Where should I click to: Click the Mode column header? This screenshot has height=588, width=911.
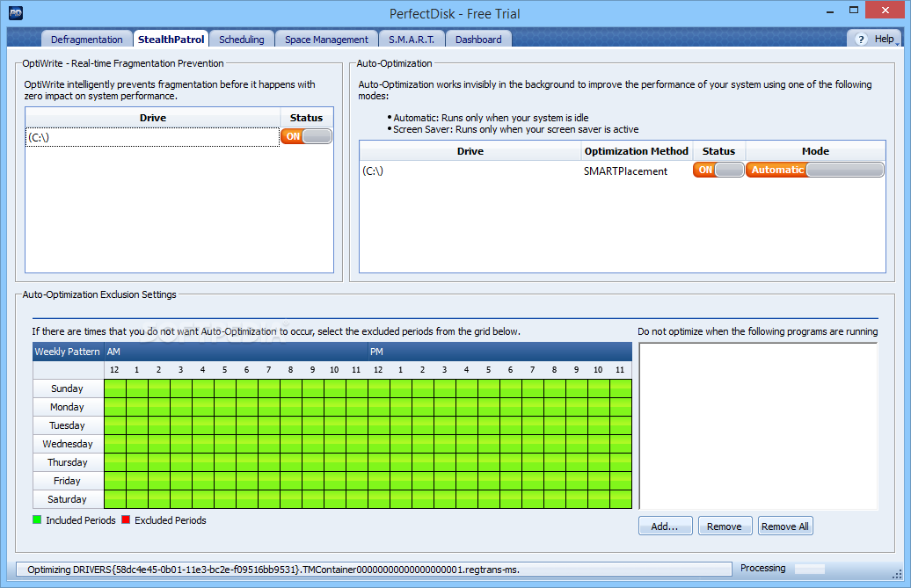click(x=815, y=151)
